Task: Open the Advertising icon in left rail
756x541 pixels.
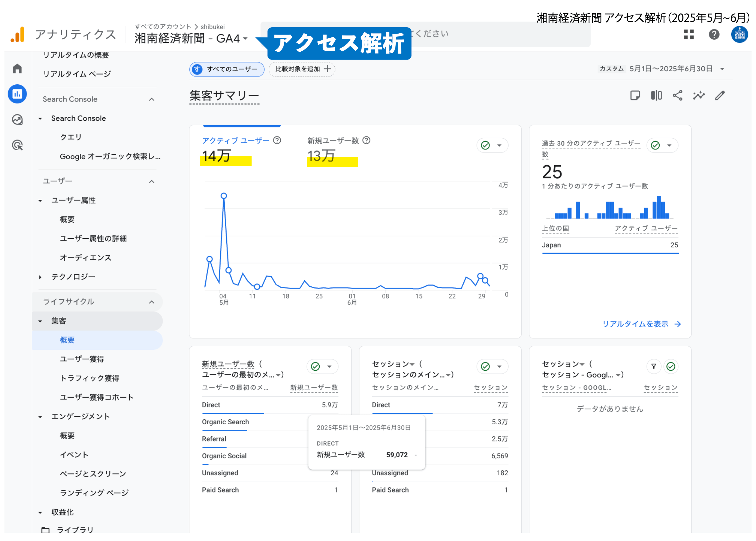Action: pyautogui.click(x=17, y=145)
